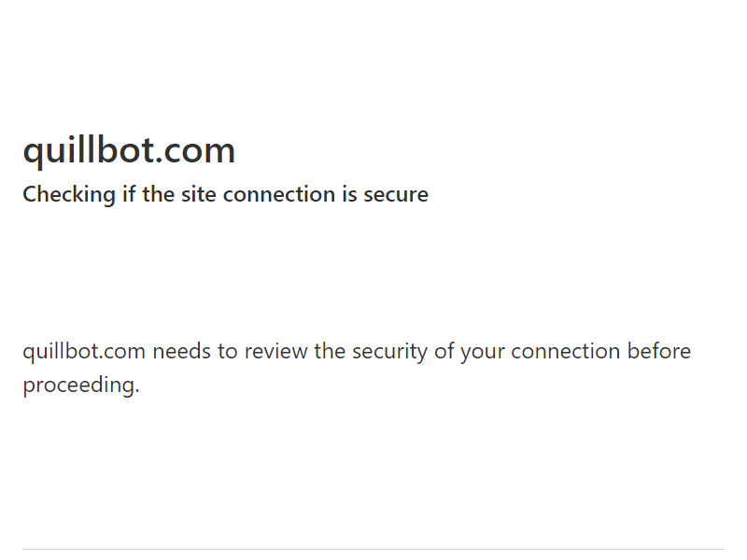747x560 pixels.
Task: Click the word 'proceeding.' on the last line
Action: (80, 385)
